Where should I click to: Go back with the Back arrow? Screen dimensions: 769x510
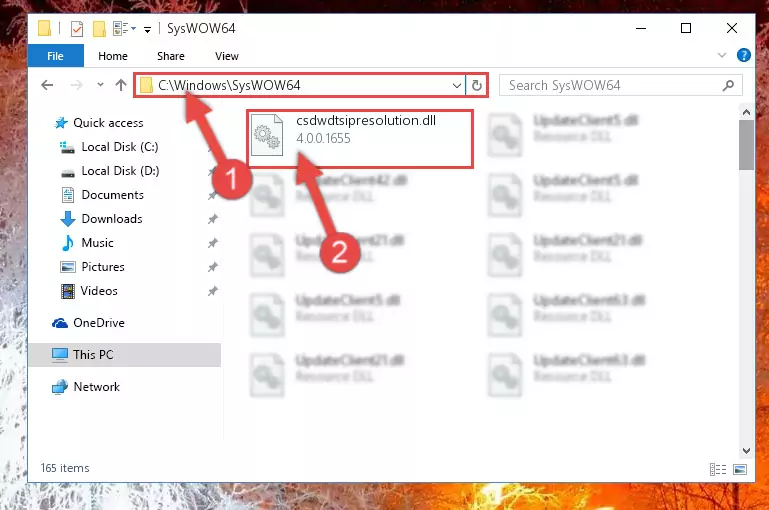click(47, 85)
